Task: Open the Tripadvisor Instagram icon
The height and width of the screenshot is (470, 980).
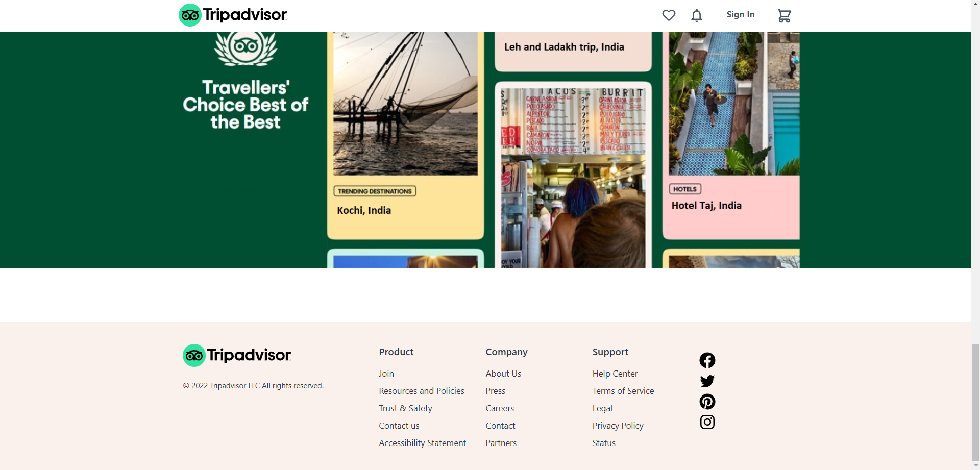Action: pos(707,422)
